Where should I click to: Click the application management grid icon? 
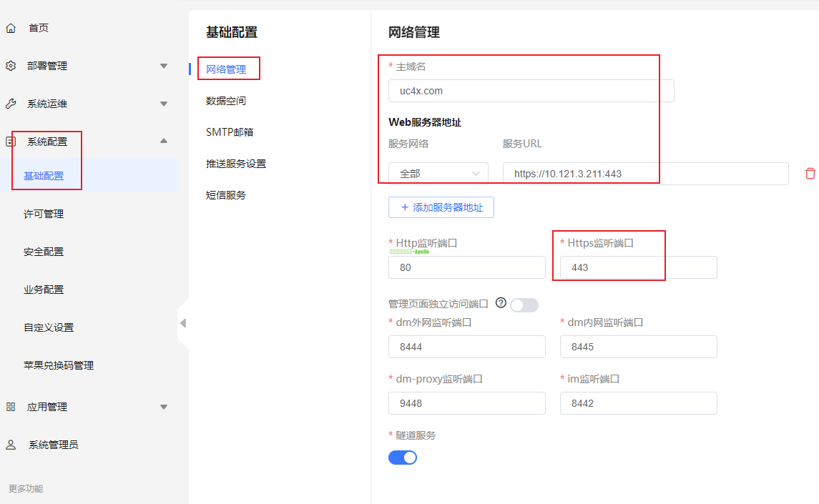pos(11,407)
